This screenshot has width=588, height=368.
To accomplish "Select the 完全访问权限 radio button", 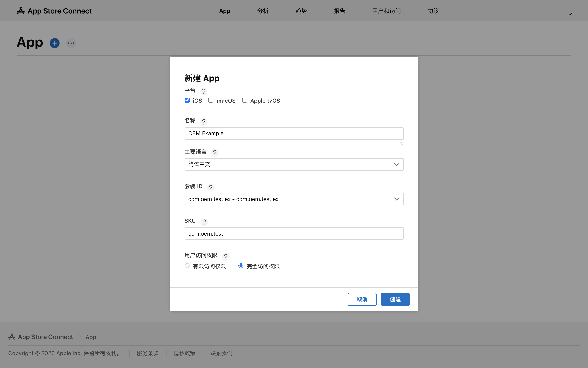I will coord(241,266).
